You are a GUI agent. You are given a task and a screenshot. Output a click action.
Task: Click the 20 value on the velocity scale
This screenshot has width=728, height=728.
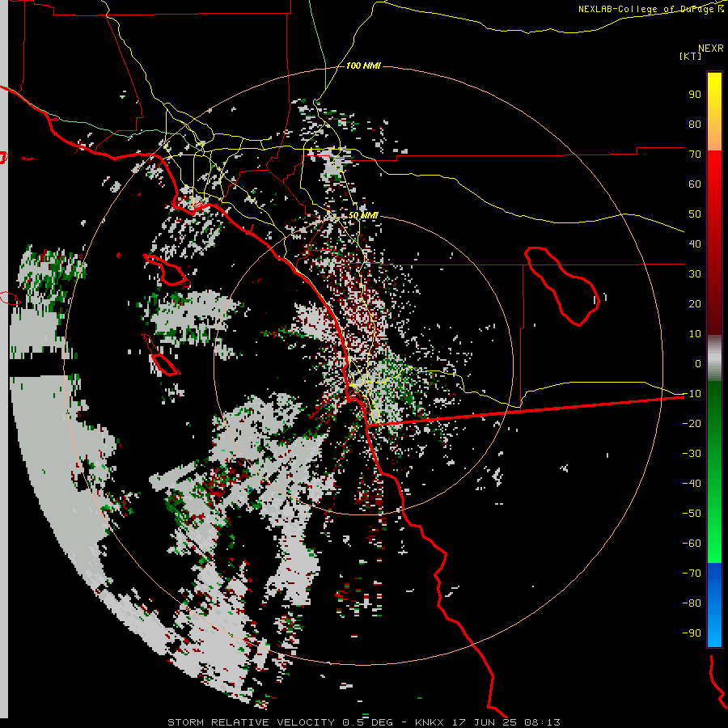point(695,304)
